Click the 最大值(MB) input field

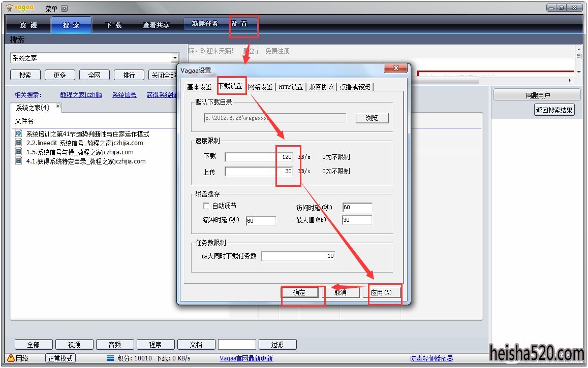pos(357,220)
